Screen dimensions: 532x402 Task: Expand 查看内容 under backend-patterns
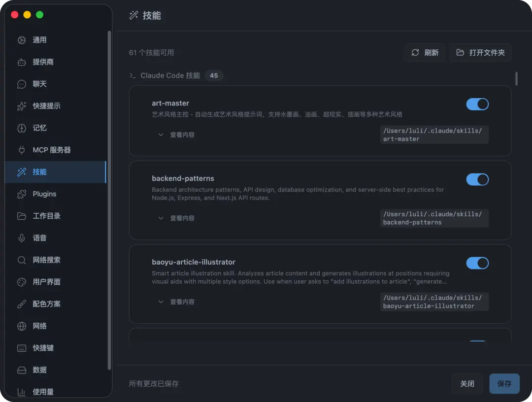pyautogui.click(x=176, y=218)
